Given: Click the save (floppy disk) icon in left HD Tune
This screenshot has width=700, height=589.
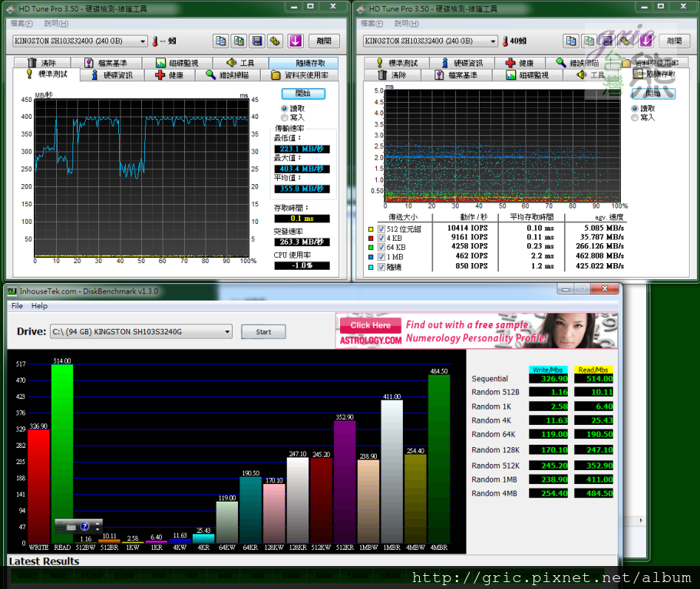Looking at the screenshot, I should [256, 41].
